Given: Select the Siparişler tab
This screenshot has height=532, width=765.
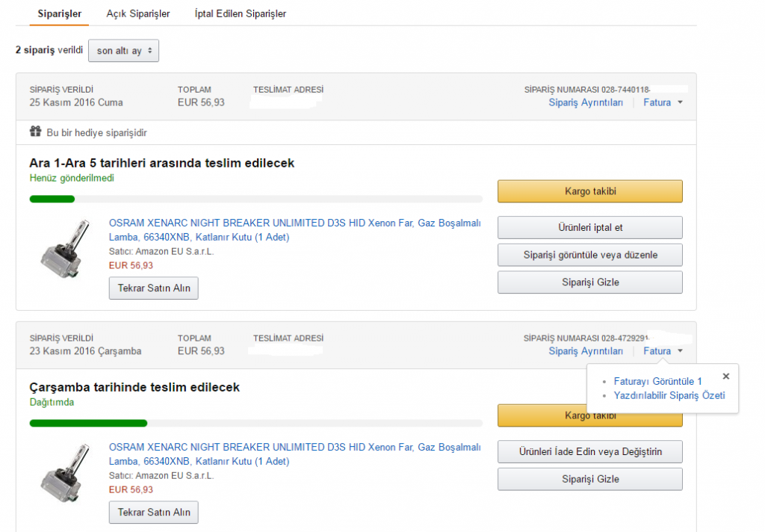Looking at the screenshot, I should coord(60,13).
